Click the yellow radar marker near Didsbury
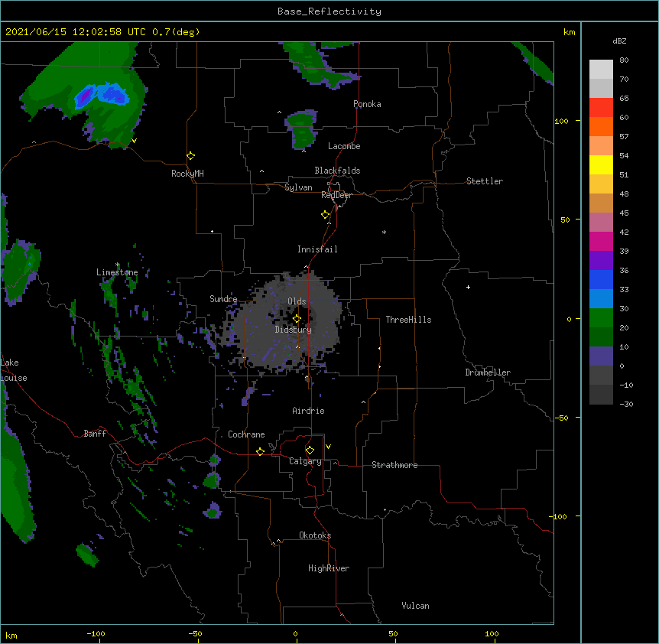This screenshot has height=644, width=659. 297,318
